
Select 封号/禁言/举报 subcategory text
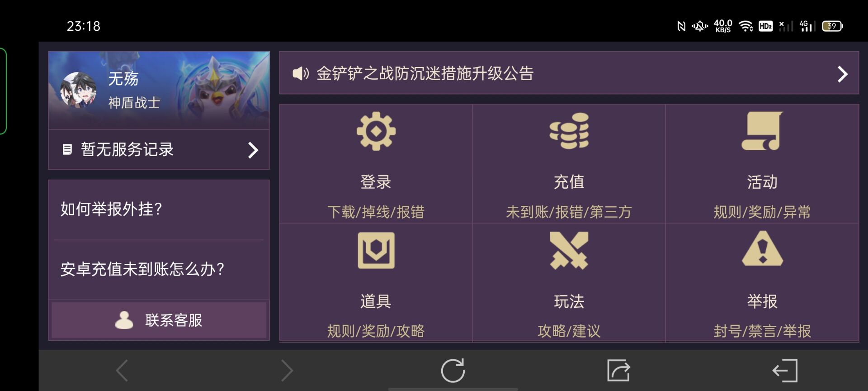click(x=762, y=331)
